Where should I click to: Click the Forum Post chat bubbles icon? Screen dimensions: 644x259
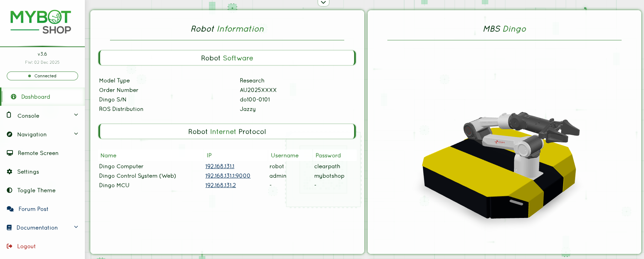click(x=10, y=209)
